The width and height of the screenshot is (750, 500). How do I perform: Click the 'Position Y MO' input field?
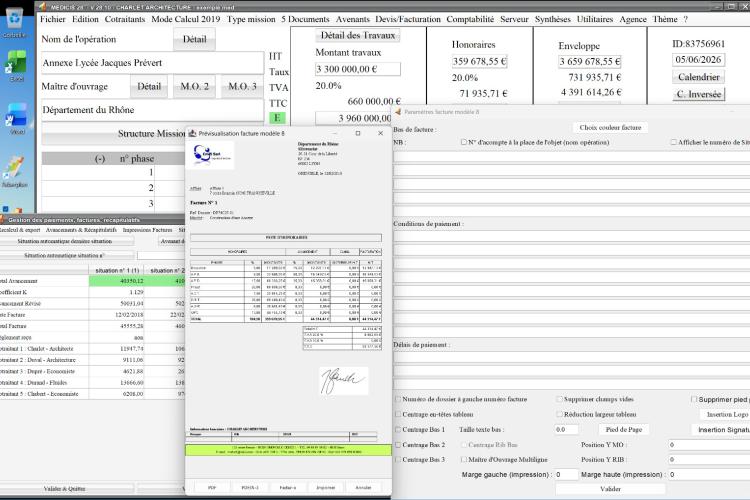[x=709, y=445]
